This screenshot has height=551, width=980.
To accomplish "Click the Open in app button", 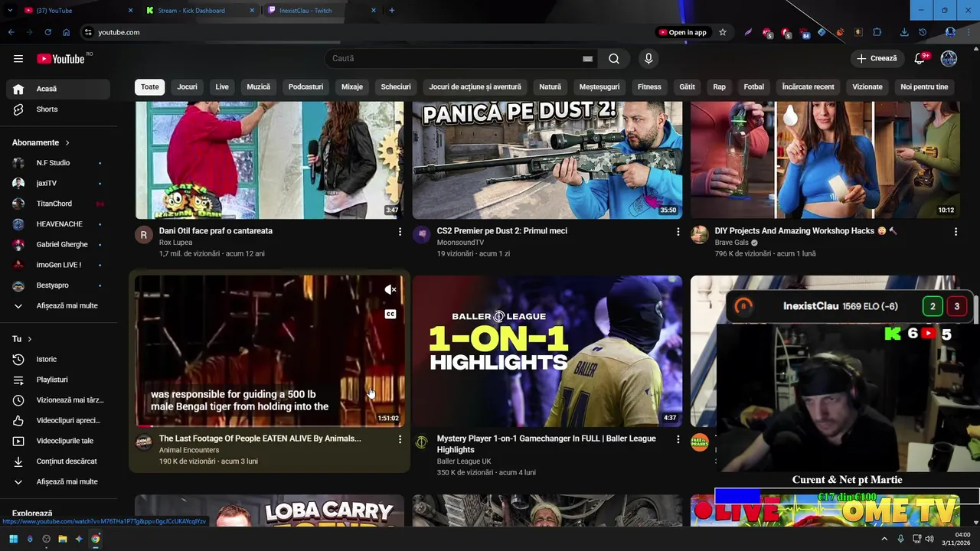I will click(x=682, y=32).
